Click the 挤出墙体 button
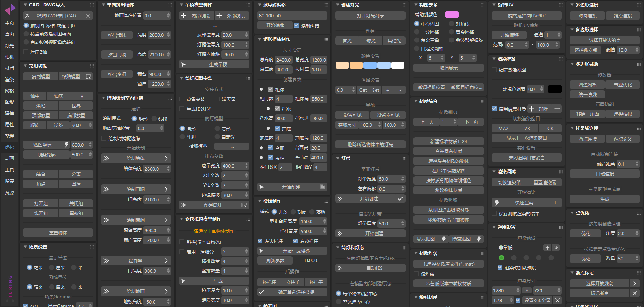The image size is (644, 307). click(x=117, y=35)
